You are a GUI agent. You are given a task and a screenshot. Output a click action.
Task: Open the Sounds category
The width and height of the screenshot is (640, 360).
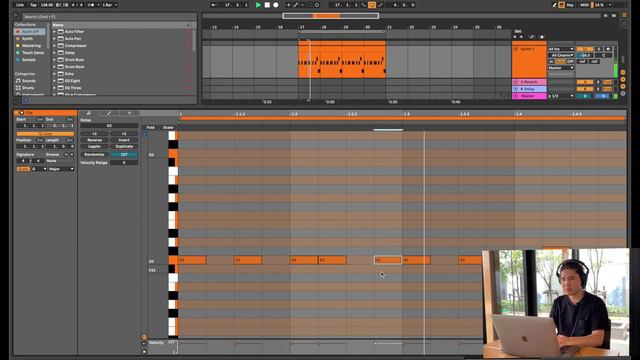pyautogui.click(x=29, y=81)
